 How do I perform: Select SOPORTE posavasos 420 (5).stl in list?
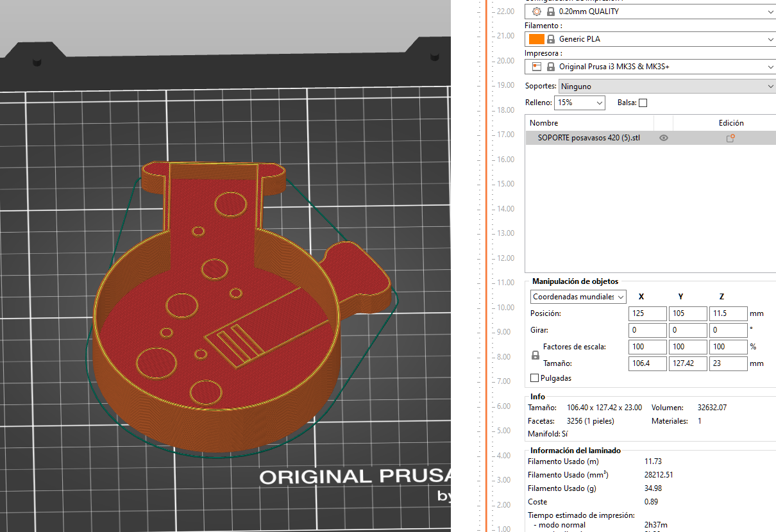[589, 138]
